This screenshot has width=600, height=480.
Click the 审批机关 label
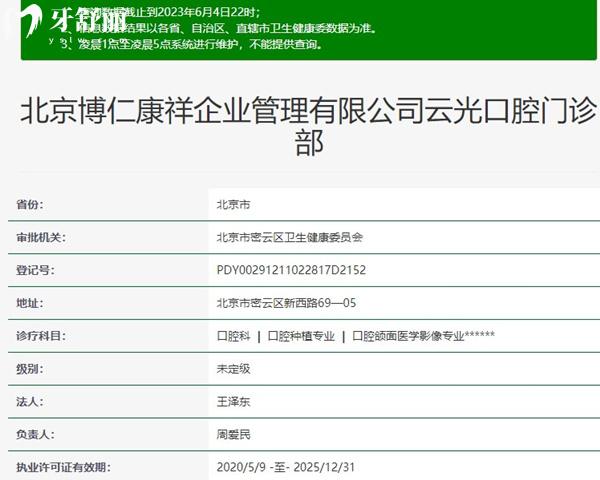[x=41, y=237]
